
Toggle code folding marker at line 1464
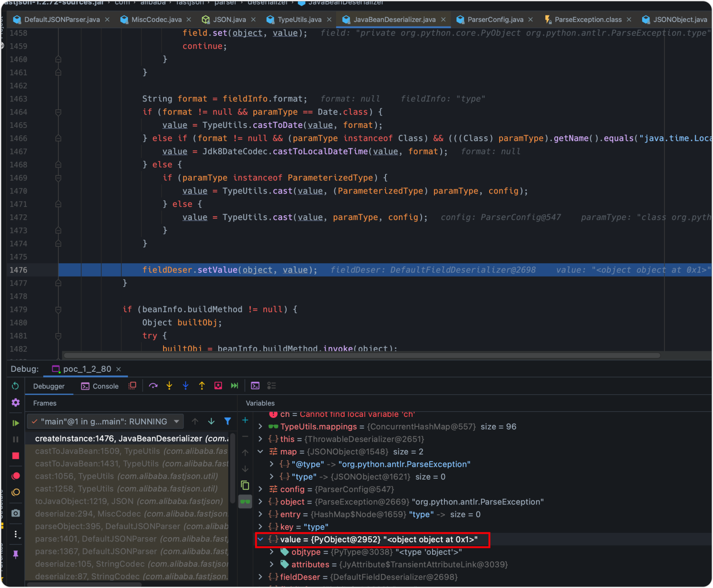click(x=58, y=112)
